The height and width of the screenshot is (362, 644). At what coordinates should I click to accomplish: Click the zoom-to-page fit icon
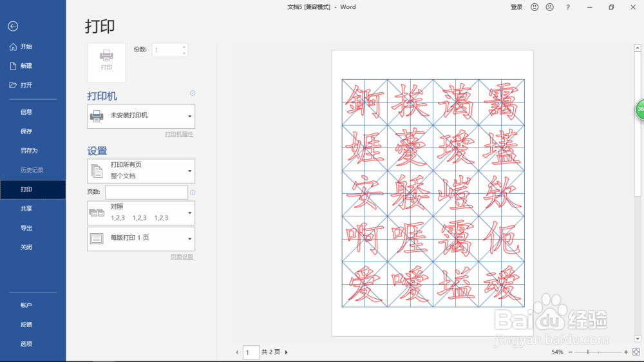636,352
